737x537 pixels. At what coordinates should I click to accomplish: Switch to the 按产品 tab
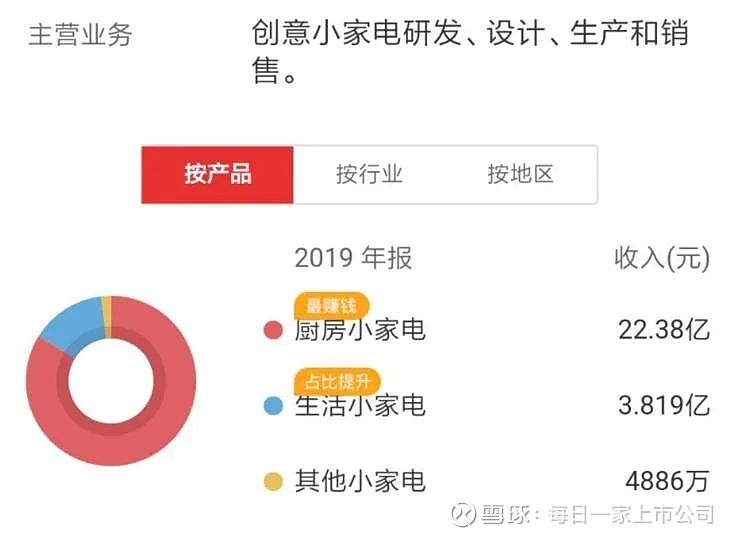coord(218,175)
